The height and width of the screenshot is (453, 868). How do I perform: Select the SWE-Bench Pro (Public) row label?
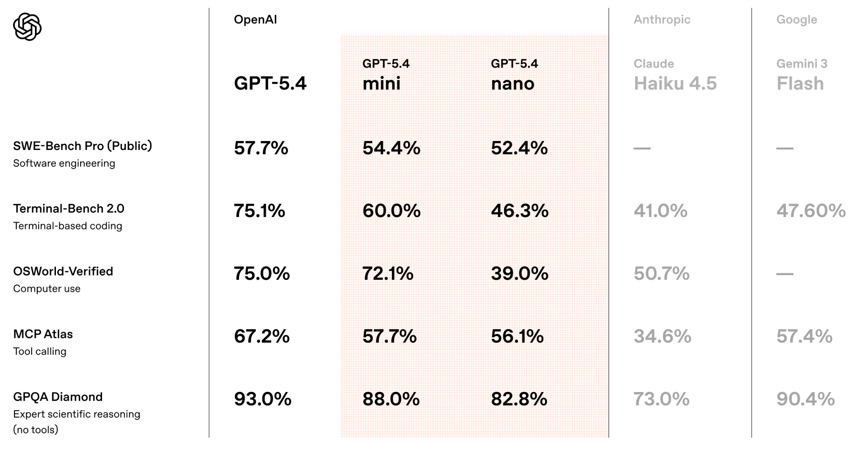tap(82, 146)
